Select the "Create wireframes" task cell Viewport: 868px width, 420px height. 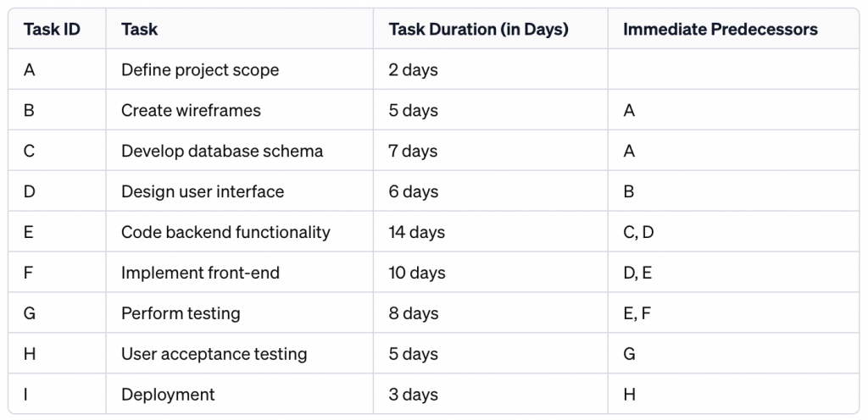pyautogui.click(x=191, y=111)
